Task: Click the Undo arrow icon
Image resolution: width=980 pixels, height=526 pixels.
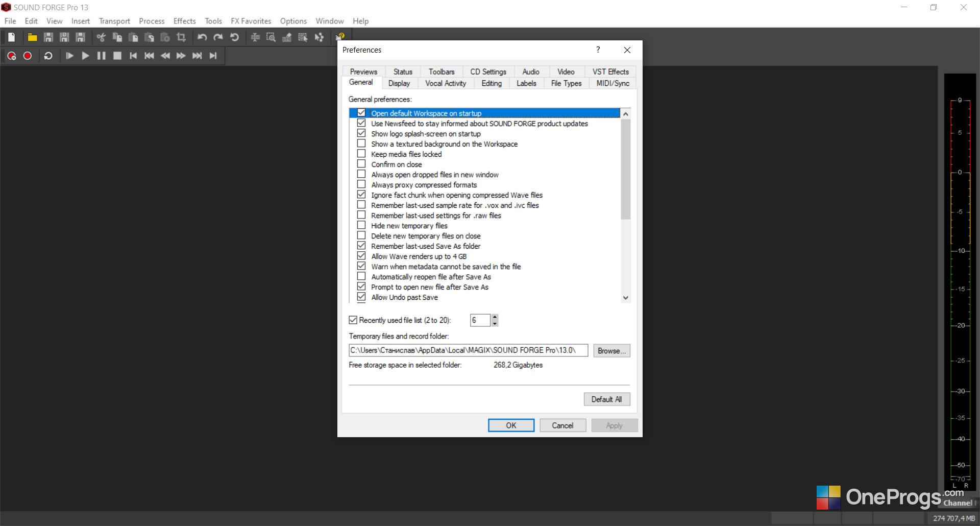Action: click(x=202, y=37)
